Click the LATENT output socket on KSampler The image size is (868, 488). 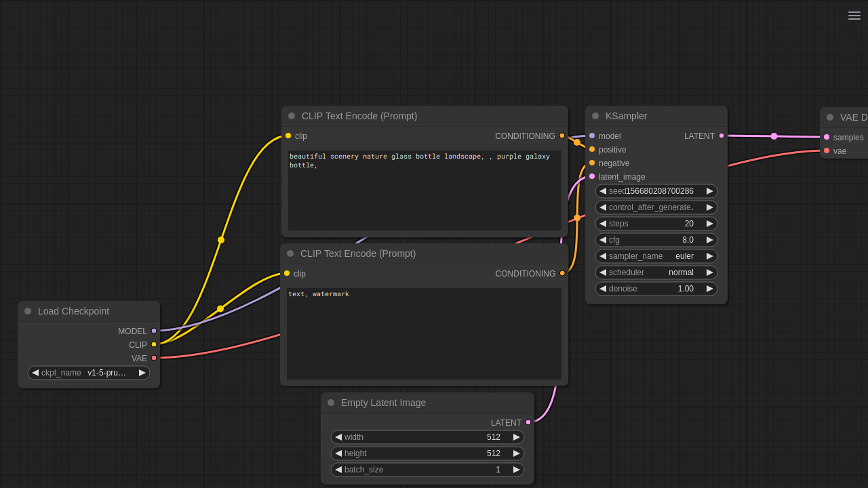click(x=722, y=136)
